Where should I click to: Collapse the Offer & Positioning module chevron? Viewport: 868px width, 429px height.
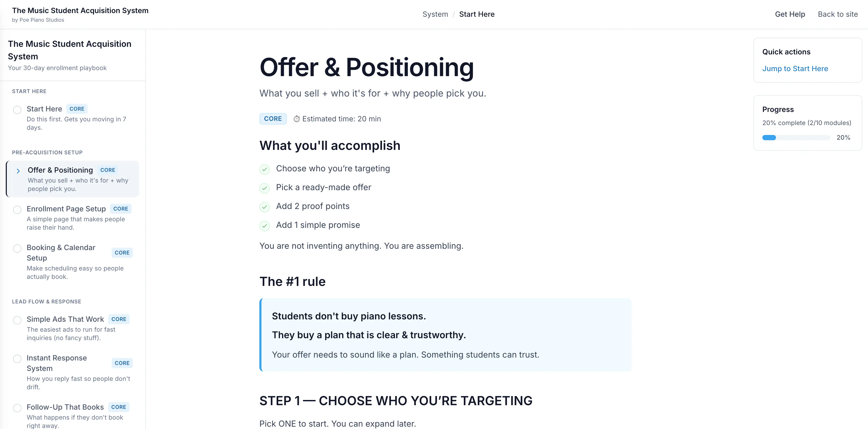click(x=19, y=171)
